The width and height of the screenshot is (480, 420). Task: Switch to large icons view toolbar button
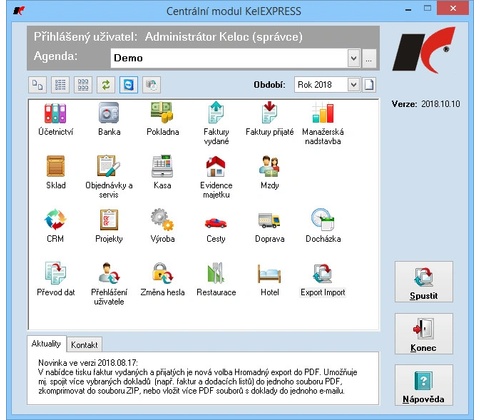37,85
